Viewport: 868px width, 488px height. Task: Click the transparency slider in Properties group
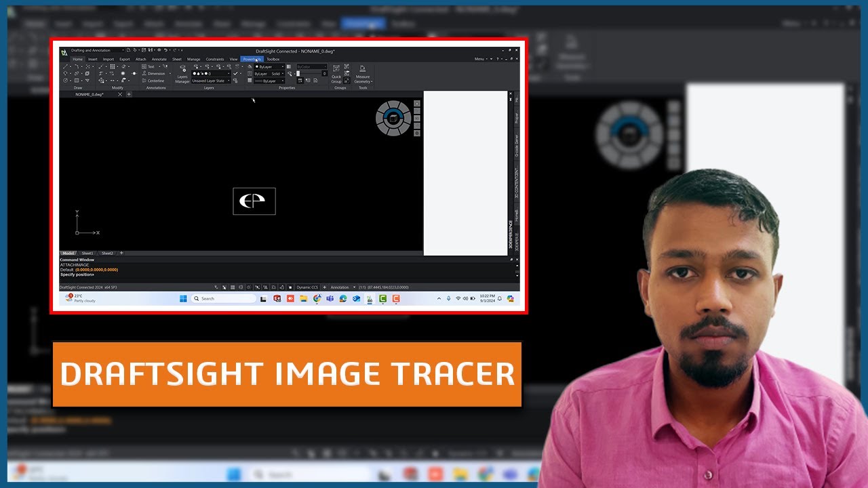(x=309, y=74)
